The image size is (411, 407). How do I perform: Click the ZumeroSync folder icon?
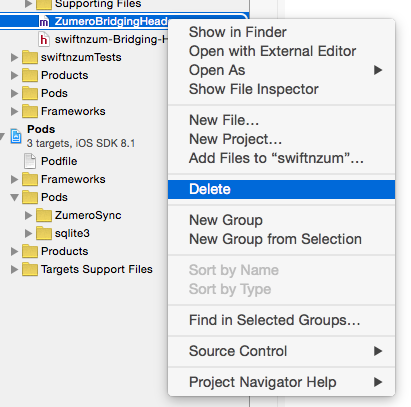pyautogui.click(x=44, y=215)
